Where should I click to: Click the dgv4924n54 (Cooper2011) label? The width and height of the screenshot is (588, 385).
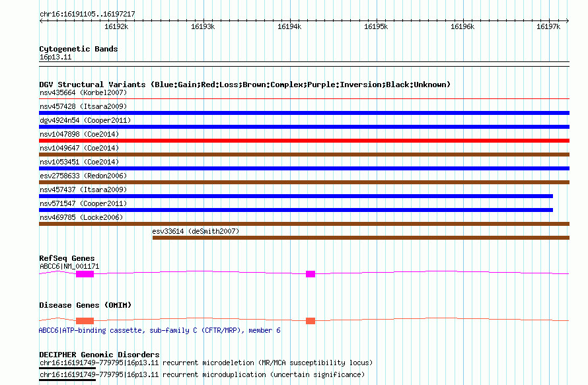(x=85, y=120)
